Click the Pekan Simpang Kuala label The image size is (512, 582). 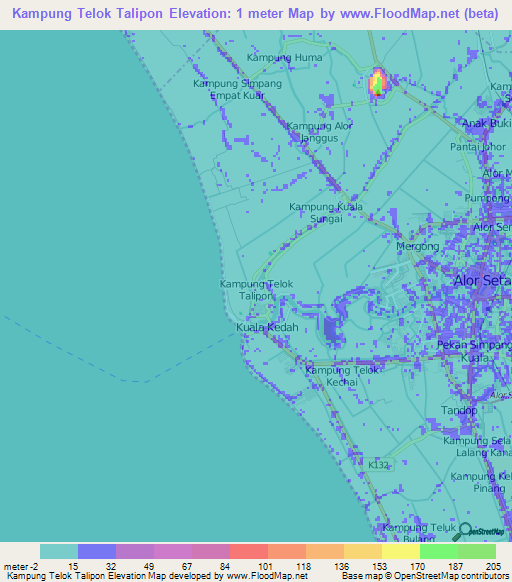pos(475,351)
